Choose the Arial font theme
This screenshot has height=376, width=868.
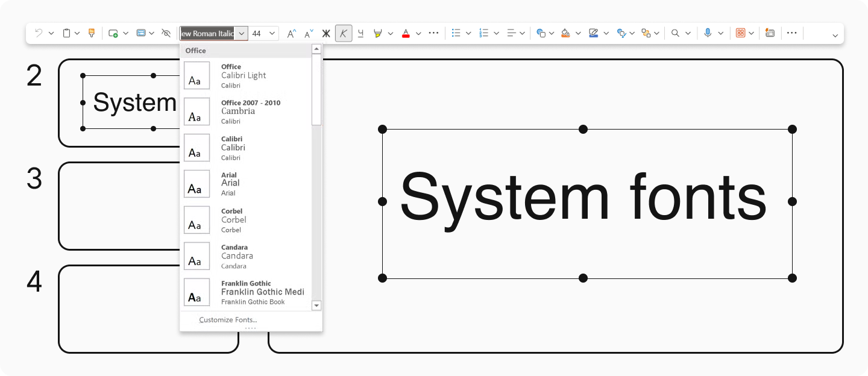(246, 184)
